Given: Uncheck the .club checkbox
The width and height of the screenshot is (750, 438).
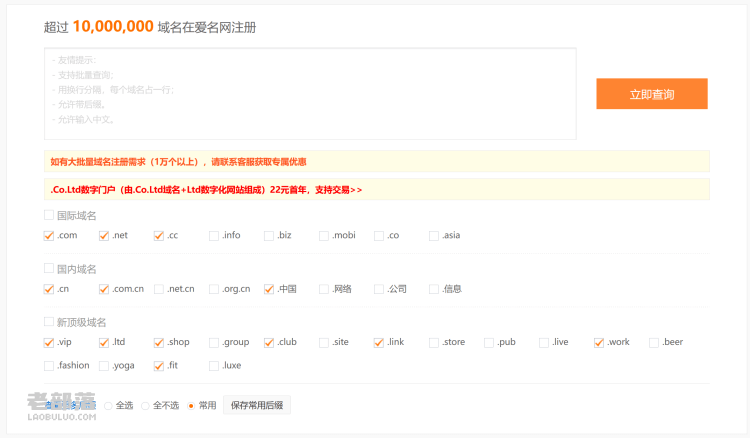Looking at the screenshot, I should click(269, 342).
